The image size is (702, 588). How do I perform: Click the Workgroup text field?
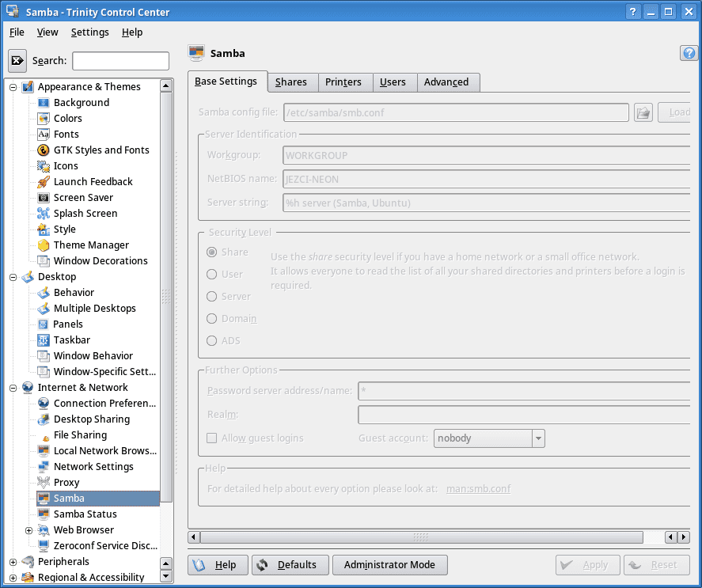(486, 155)
